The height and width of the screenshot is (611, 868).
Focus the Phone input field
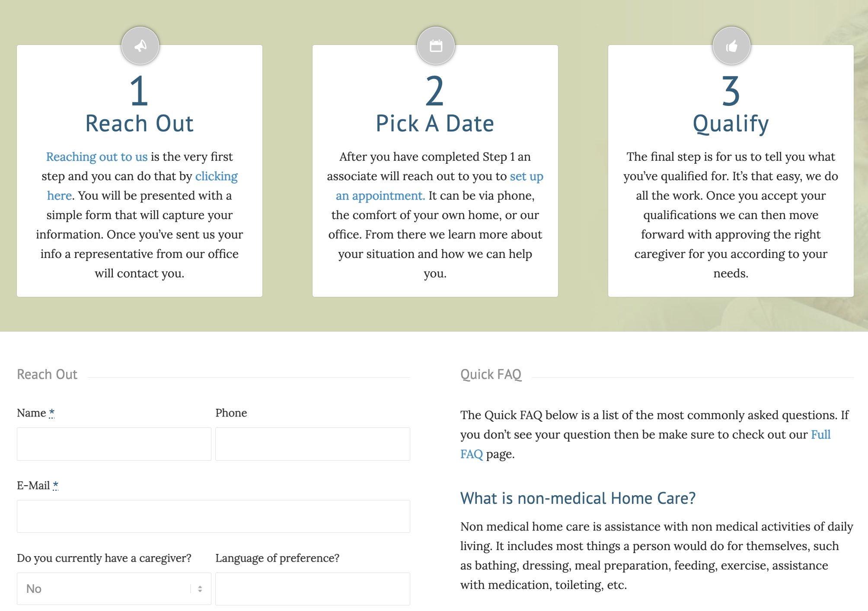coord(313,444)
